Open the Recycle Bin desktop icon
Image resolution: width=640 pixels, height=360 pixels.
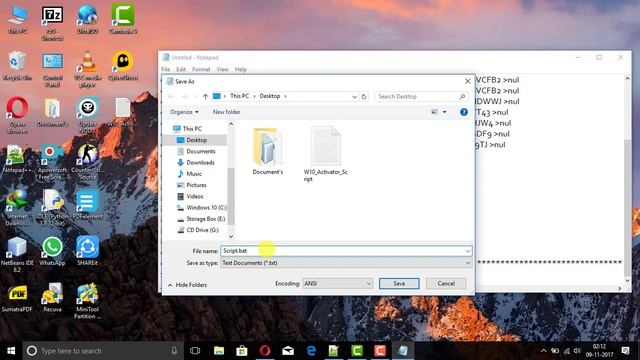17,66
